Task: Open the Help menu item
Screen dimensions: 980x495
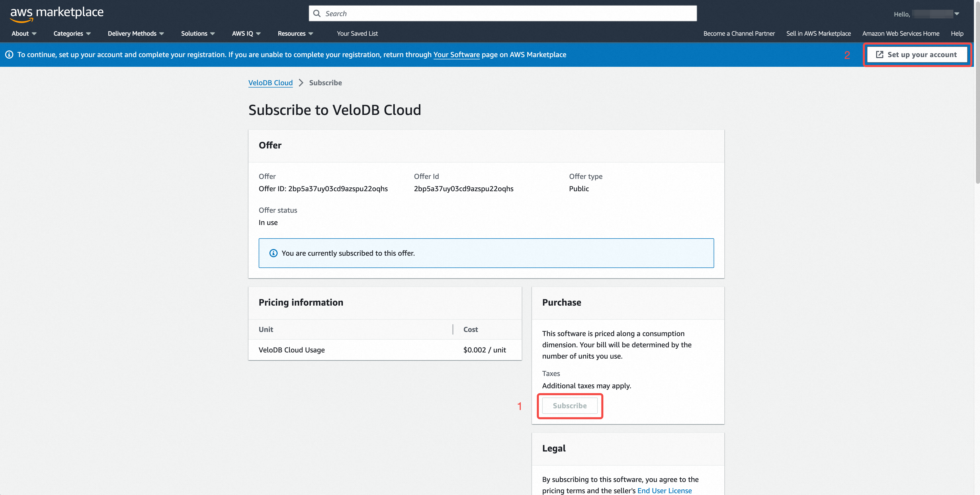Action: coord(957,34)
